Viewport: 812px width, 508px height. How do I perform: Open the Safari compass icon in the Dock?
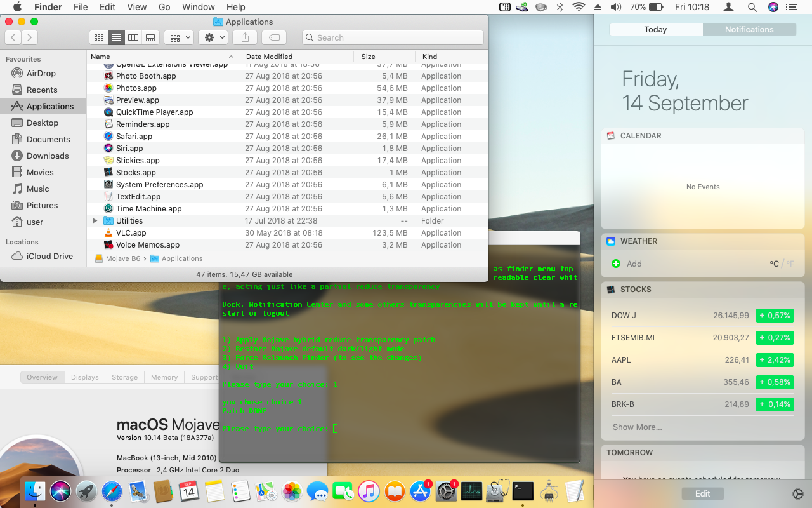point(112,491)
